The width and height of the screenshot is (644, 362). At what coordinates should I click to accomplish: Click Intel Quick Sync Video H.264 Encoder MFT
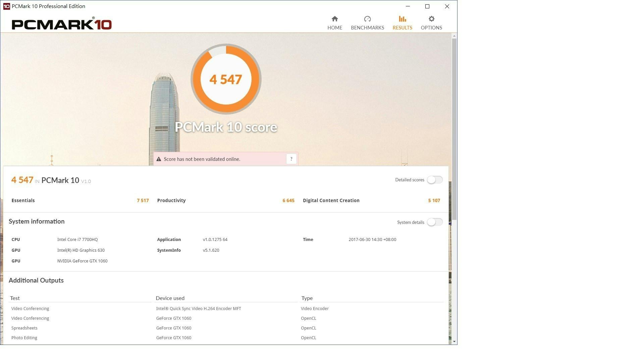[x=199, y=309]
